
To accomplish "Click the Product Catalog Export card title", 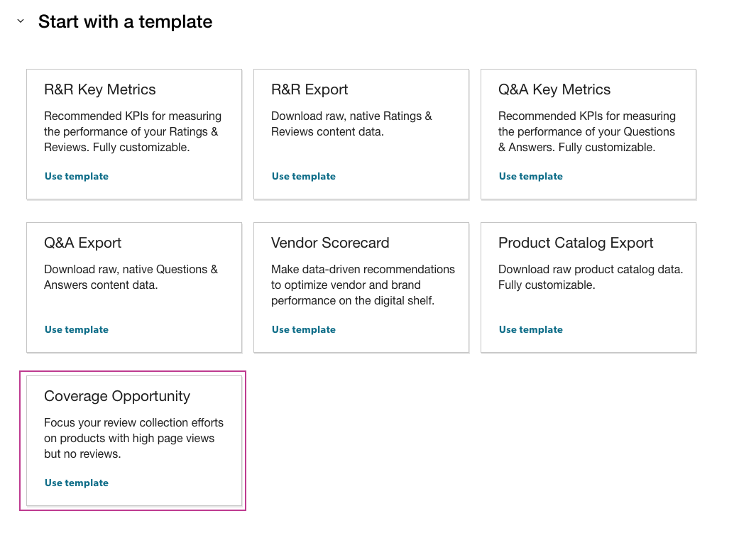I will 576,243.
